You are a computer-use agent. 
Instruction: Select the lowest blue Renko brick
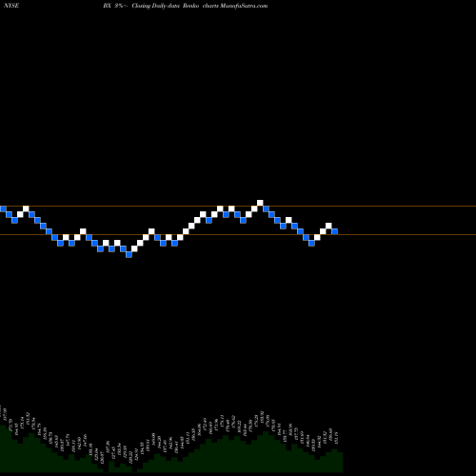tap(129, 254)
